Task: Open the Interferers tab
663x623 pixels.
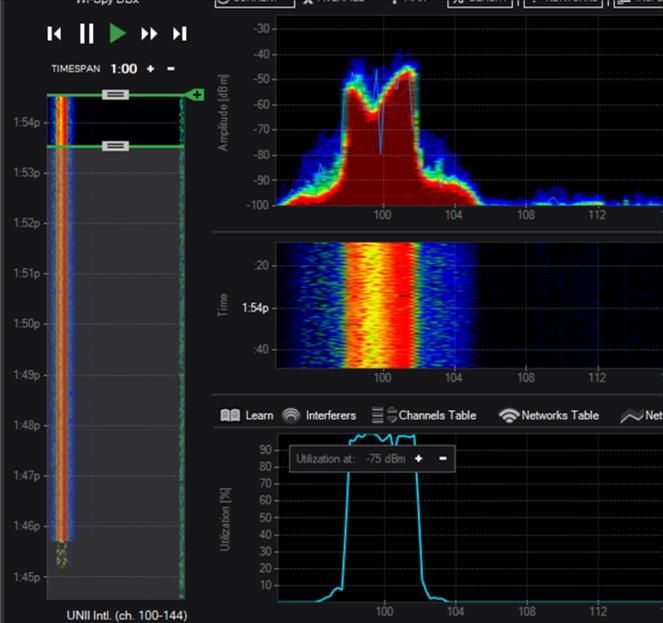Action: [319, 416]
